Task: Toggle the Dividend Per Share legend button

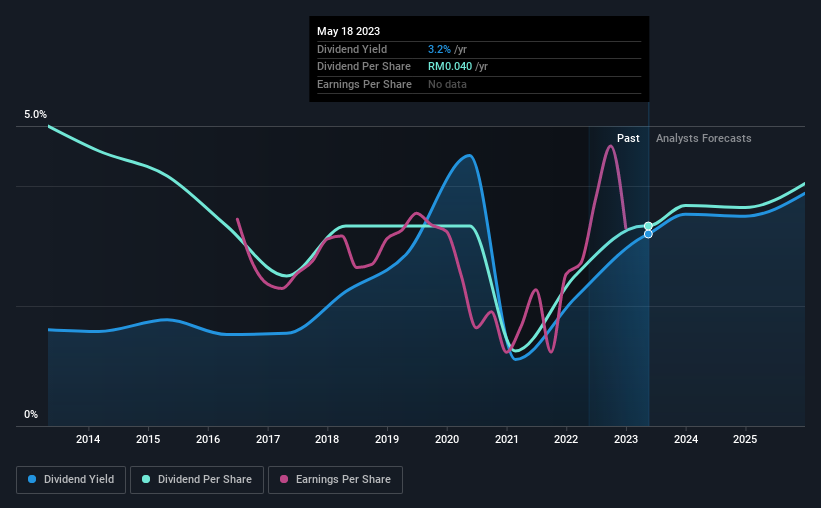Action: 197,480
